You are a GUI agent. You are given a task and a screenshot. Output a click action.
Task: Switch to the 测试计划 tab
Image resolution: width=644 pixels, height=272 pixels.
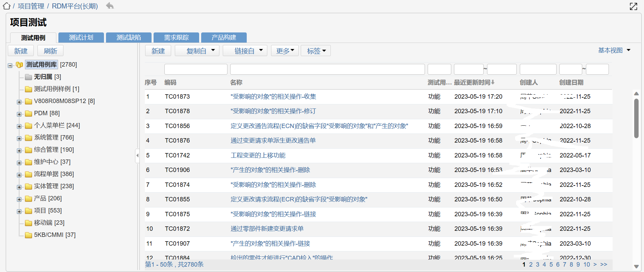pyautogui.click(x=81, y=38)
